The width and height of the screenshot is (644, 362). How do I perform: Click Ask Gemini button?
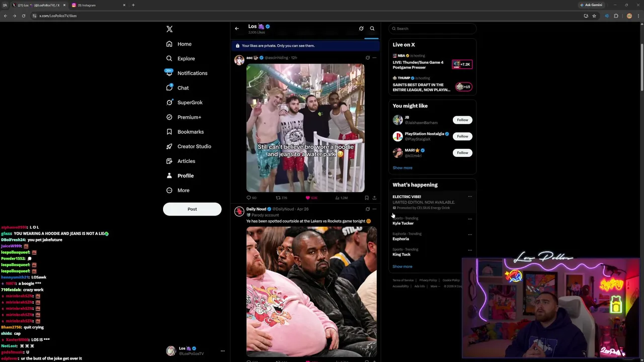pos(591,5)
